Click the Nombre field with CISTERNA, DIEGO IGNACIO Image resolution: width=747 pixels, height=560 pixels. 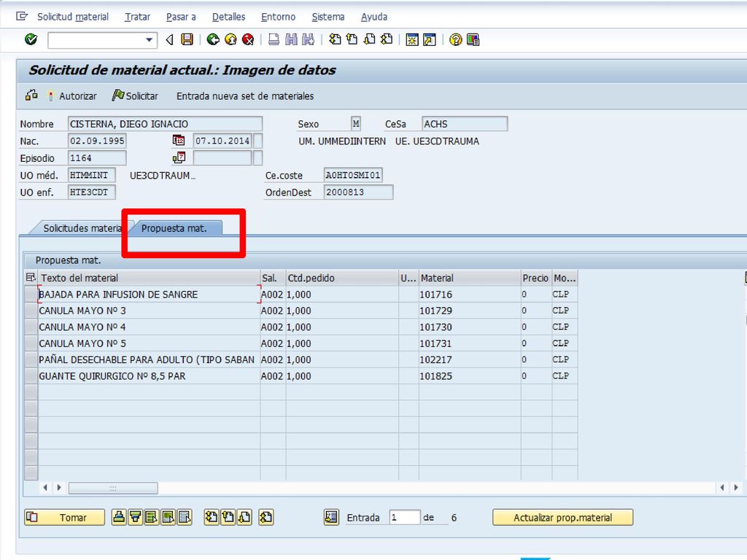pyautogui.click(x=165, y=124)
